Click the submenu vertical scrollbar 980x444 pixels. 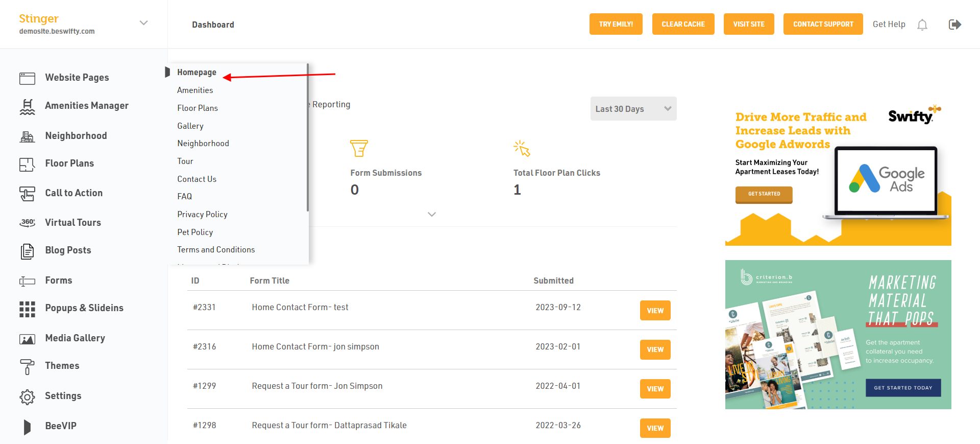[307, 138]
